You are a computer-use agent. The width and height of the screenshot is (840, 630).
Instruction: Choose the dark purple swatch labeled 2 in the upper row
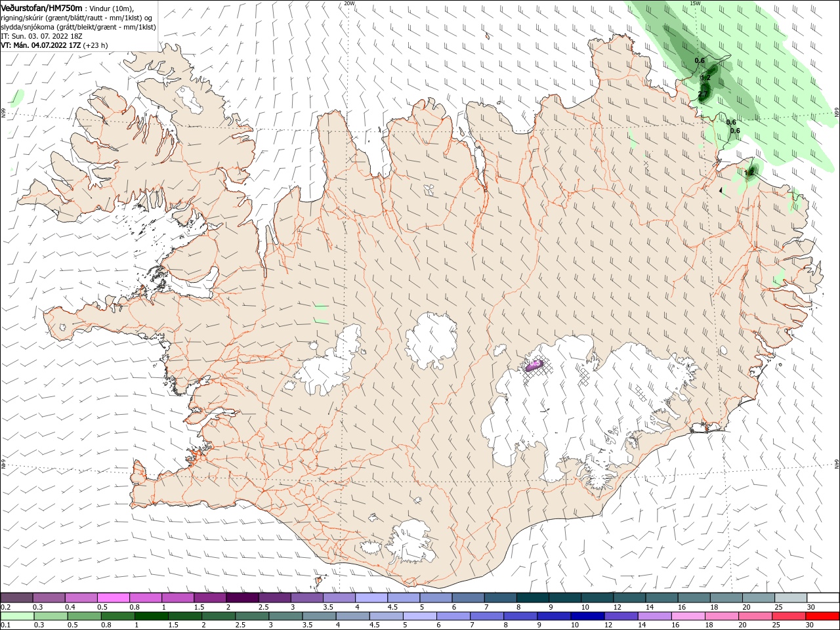pyautogui.click(x=242, y=598)
